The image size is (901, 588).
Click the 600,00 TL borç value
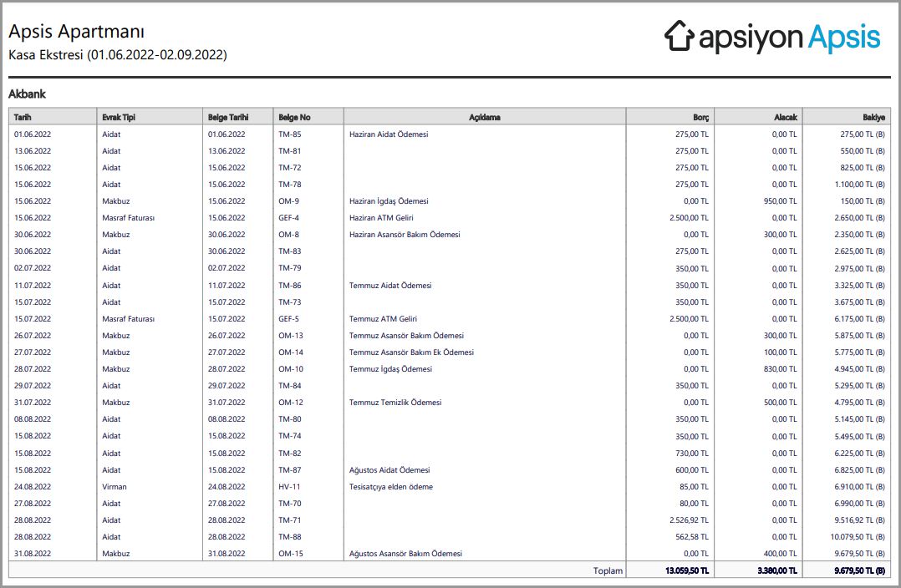692,469
